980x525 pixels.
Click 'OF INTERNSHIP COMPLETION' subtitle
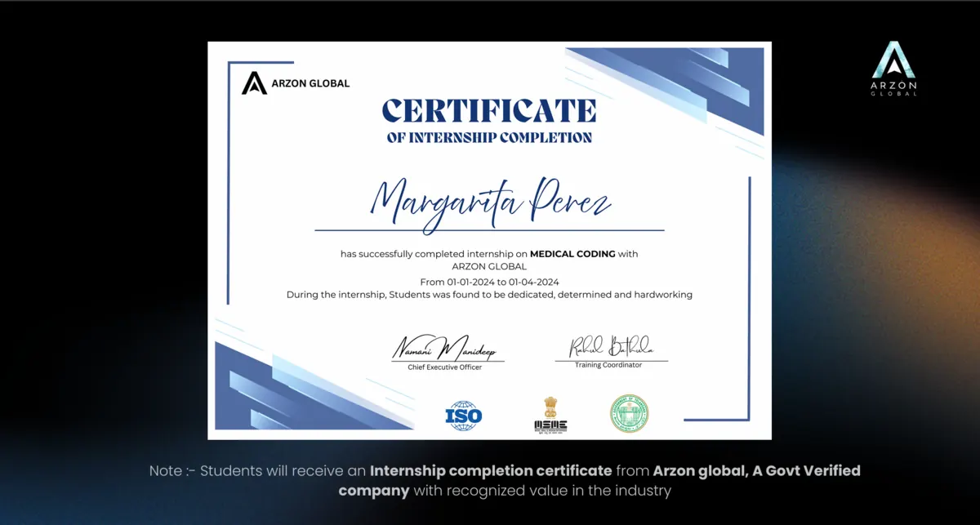coord(489,137)
